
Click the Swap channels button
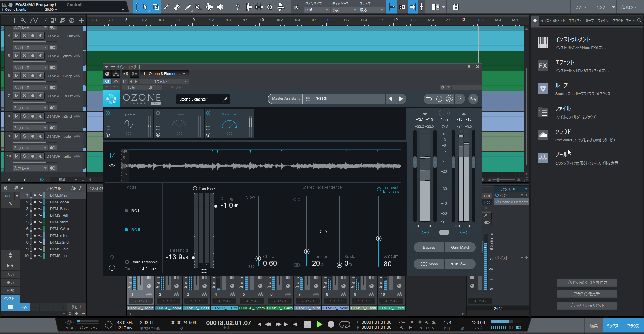[x=460, y=264]
